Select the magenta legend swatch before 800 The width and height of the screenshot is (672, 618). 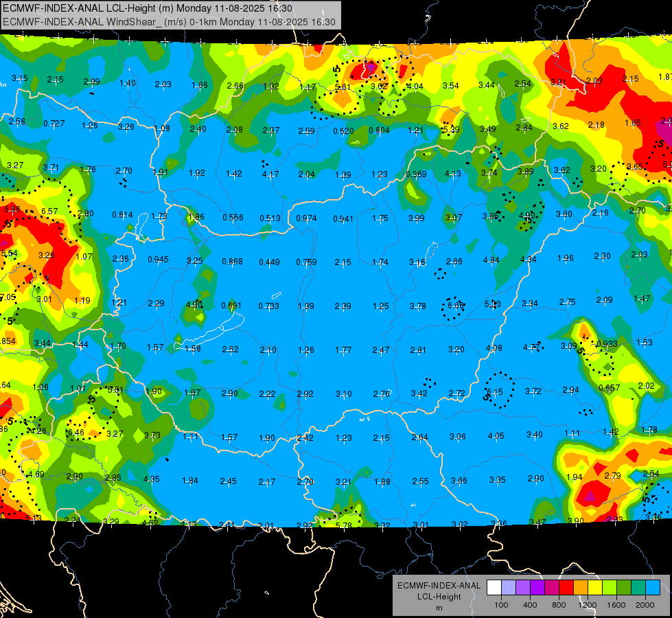coord(552,587)
